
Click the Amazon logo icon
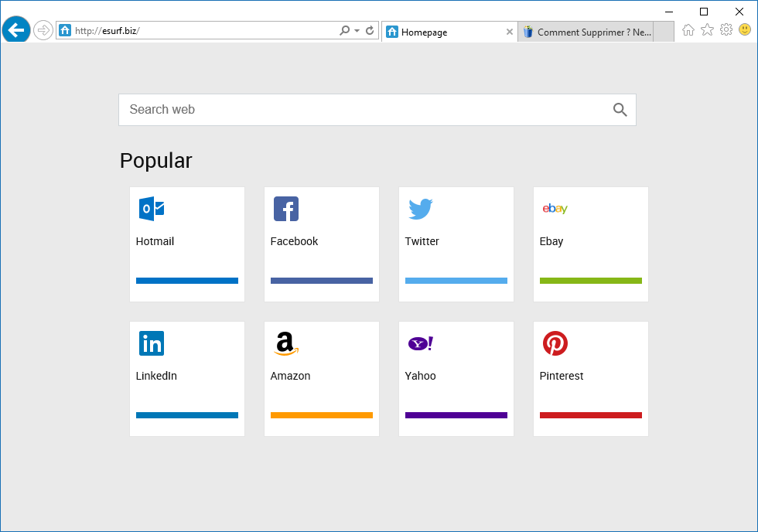click(x=286, y=343)
